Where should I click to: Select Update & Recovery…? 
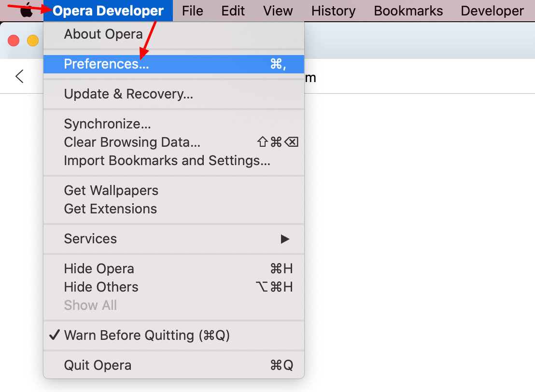coord(174,94)
